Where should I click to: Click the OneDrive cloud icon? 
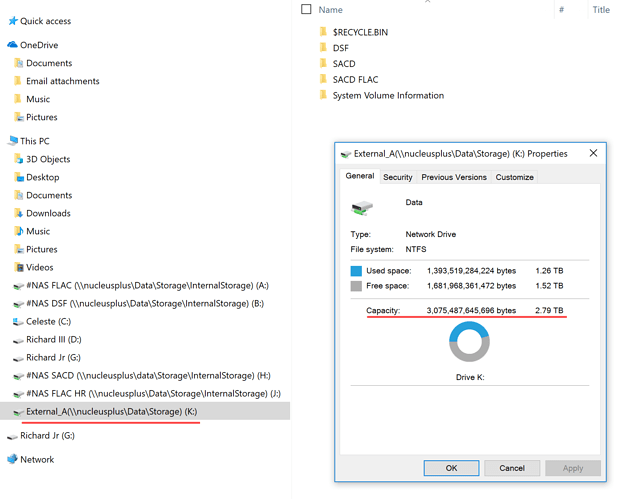tap(12, 44)
